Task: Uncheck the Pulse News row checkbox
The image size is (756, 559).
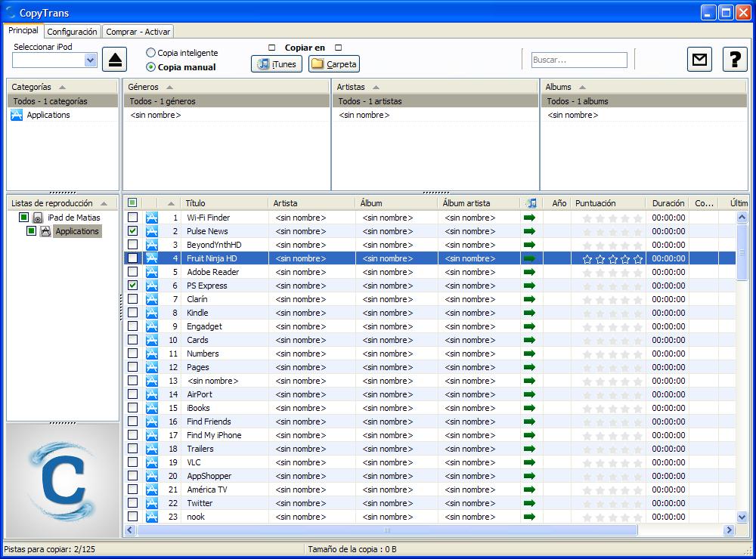Action: point(132,231)
